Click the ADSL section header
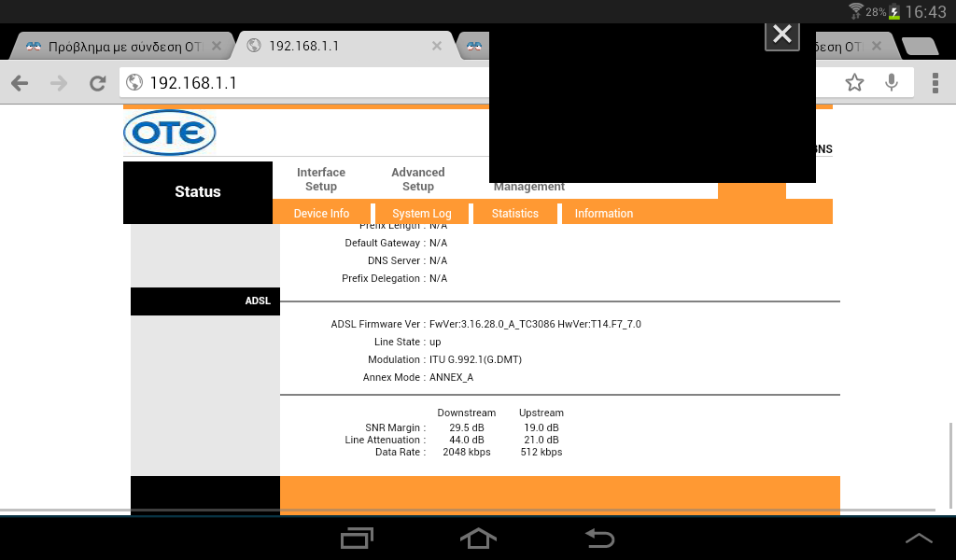 pyautogui.click(x=204, y=301)
